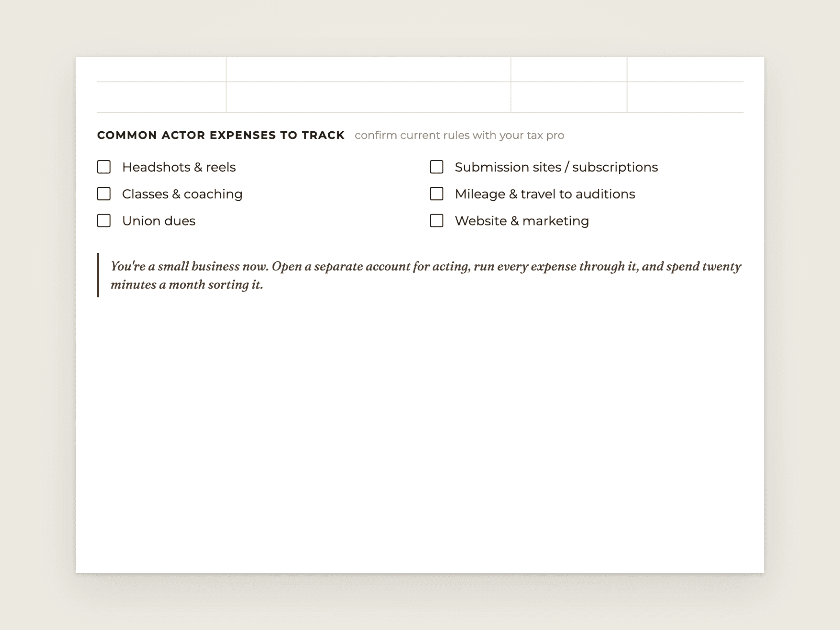Click the third-column cell in the last table row
The height and width of the screenshot is (630, 840).
569,97
